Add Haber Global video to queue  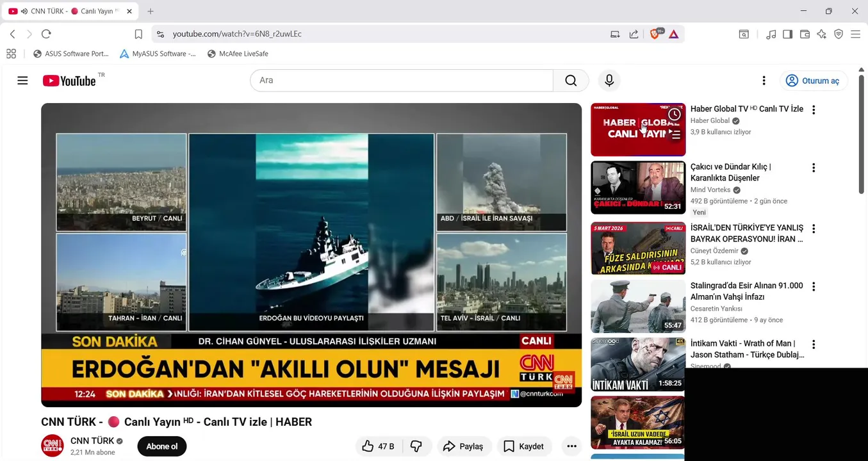[x=675, y=134]
